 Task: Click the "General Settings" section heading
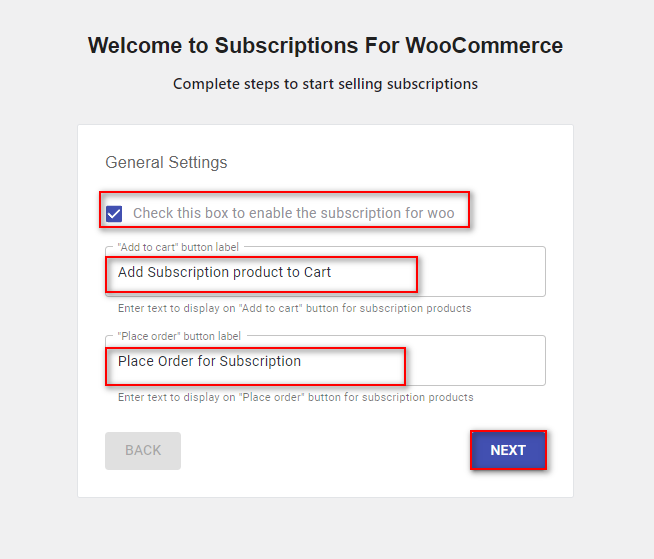click(x=166, y=162)
